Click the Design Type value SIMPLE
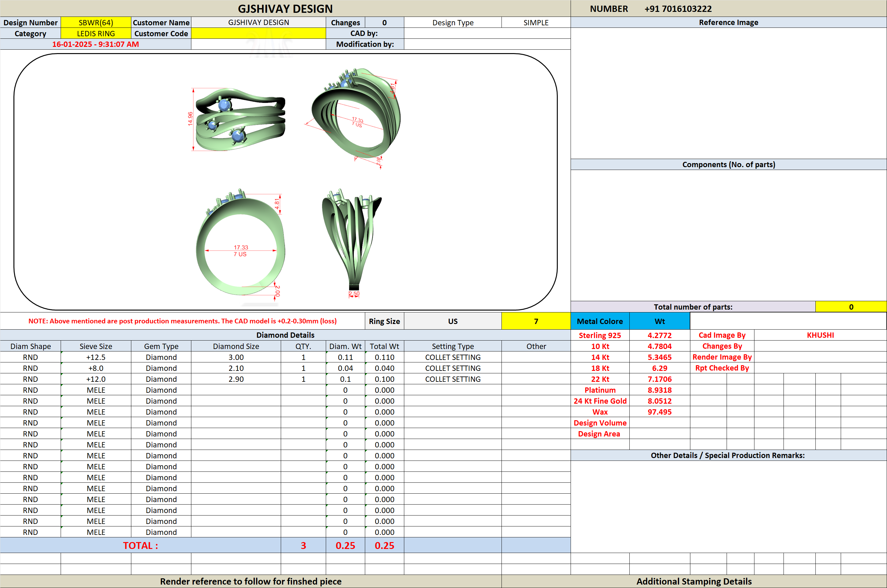 [536, 22]
